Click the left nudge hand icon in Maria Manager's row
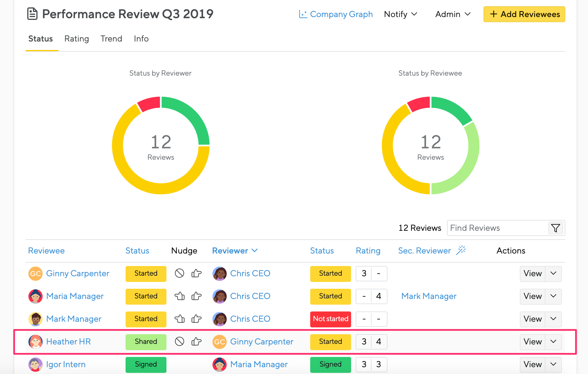 pos(180,296)
